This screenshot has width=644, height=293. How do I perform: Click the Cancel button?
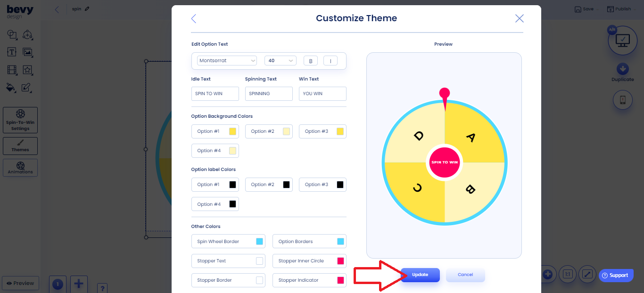(465, 275)
